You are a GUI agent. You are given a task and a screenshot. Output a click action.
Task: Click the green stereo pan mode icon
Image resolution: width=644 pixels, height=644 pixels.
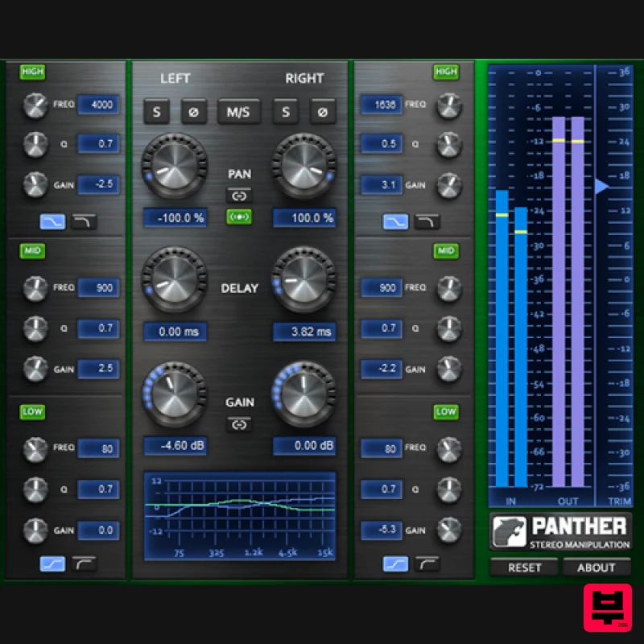pyautogui.click(x=240, y=217)
